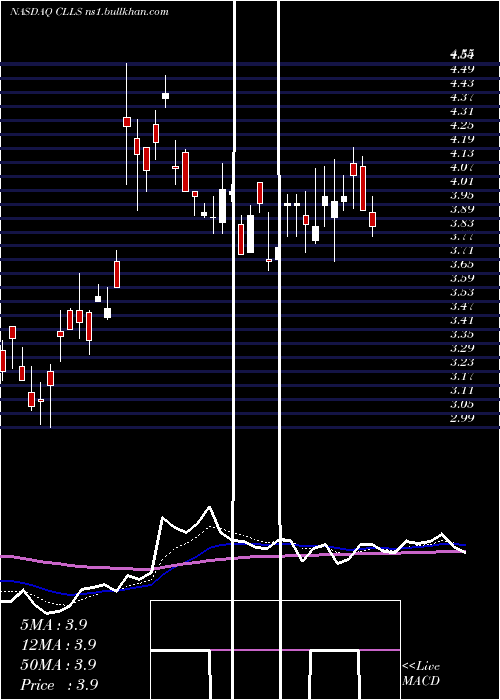Select the 3.29 price axis label

click(x=462, y=348)
